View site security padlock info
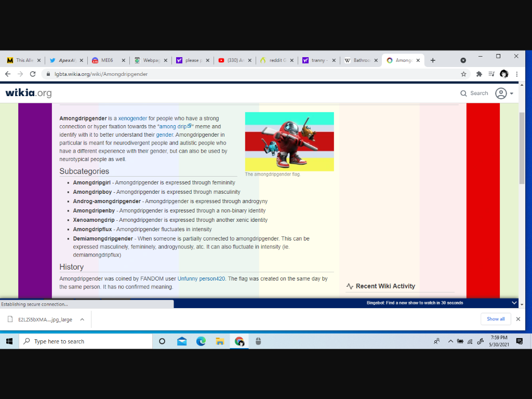The width and height of the screenshot is (532, 399). (48, 74)
